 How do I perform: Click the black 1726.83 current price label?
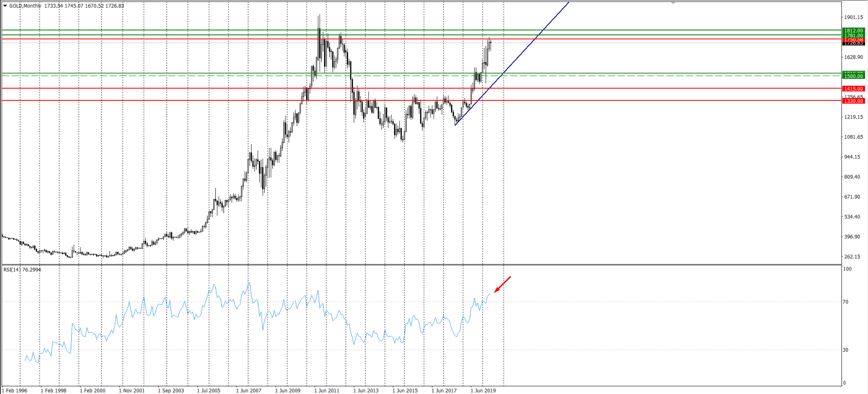click(x=853, y=43)
